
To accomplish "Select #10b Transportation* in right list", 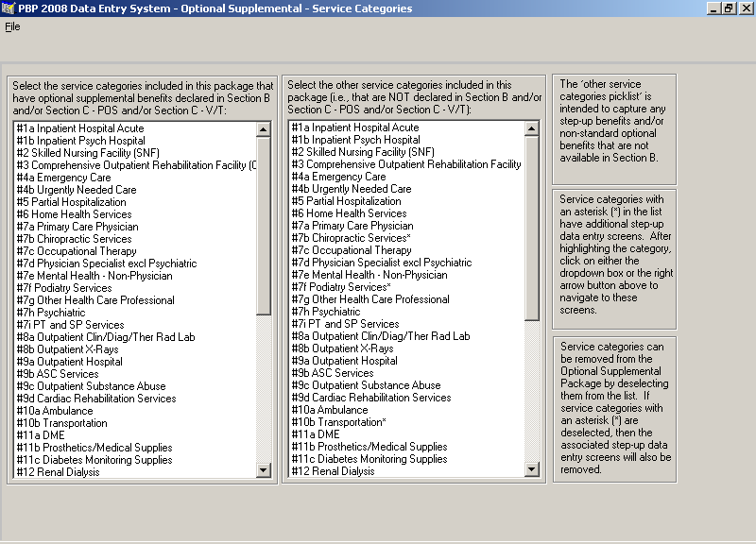I will pyautogui.click(x=407, y=422).
